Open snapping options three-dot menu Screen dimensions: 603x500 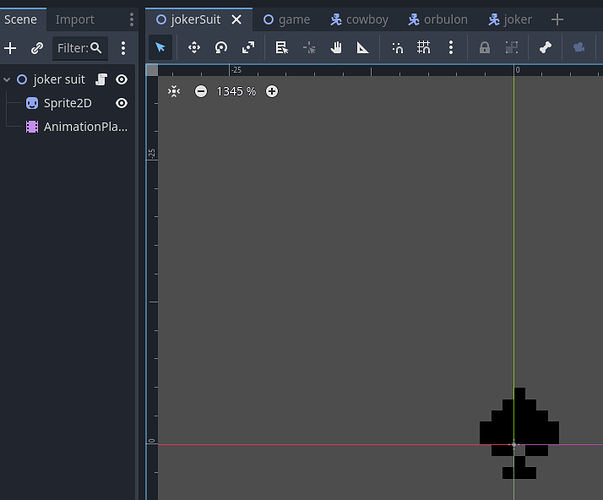(451, 48)
